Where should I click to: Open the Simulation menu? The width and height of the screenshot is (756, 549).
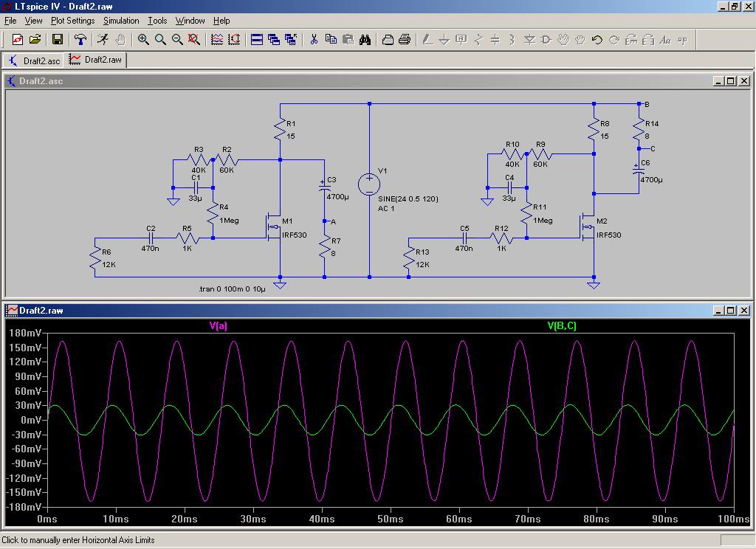(x=121, y=21)
